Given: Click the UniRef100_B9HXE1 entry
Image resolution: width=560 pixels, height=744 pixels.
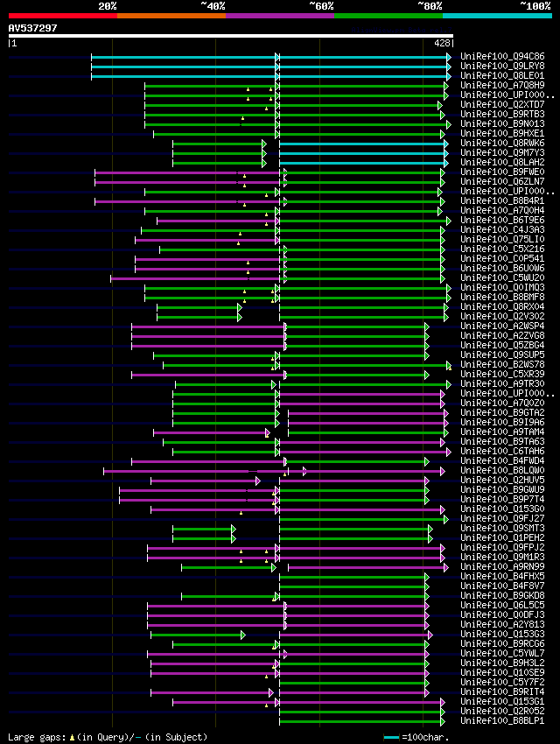Looking at the screenshot, I should point(502,133).
